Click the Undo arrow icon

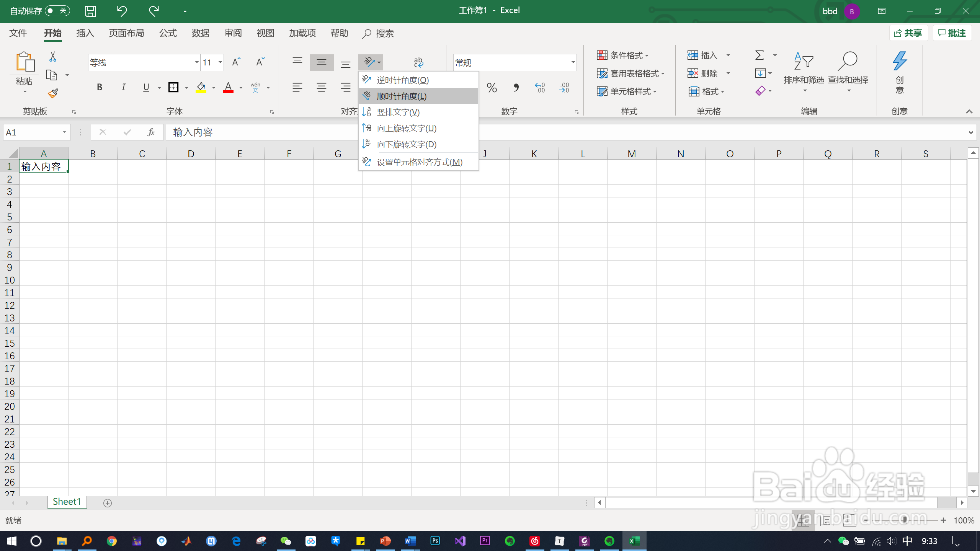(x=122, y=11)
